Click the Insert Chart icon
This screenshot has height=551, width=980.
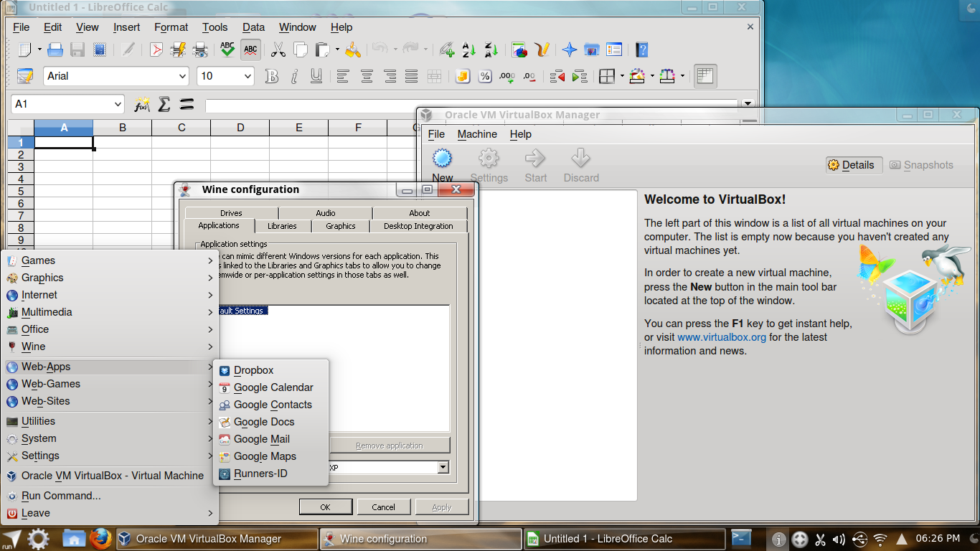519,50
